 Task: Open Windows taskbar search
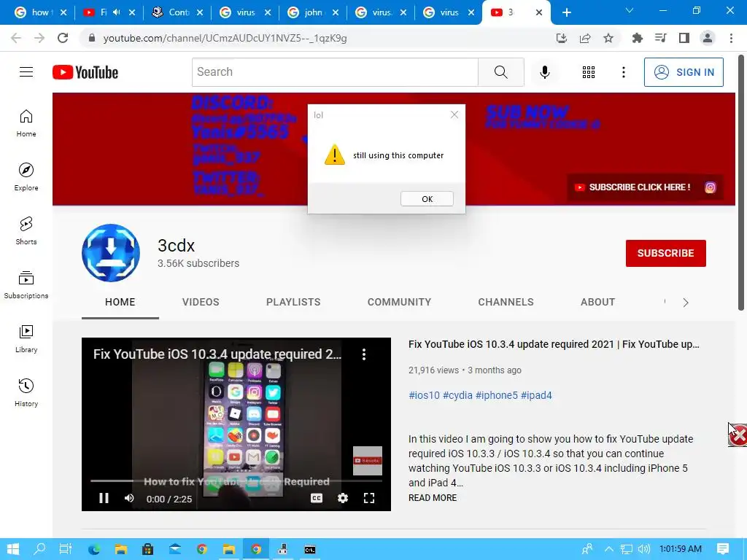coord(39,549)
